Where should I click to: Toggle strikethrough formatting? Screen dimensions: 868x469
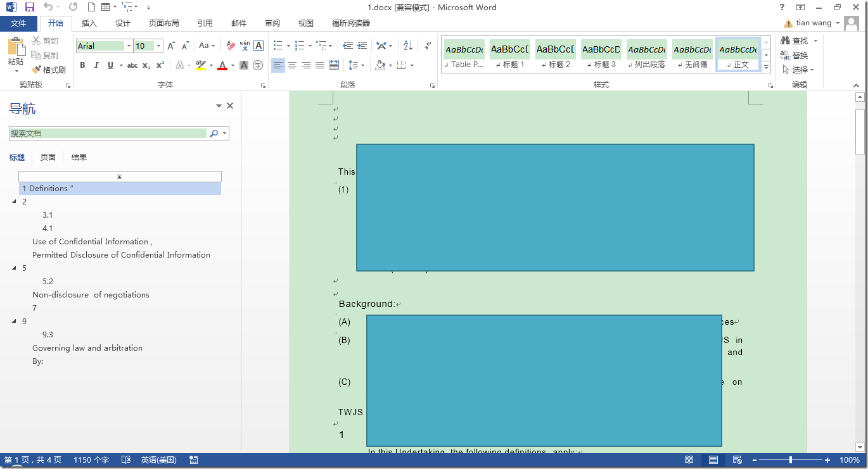pyautogui.click(x=132, y=65)
